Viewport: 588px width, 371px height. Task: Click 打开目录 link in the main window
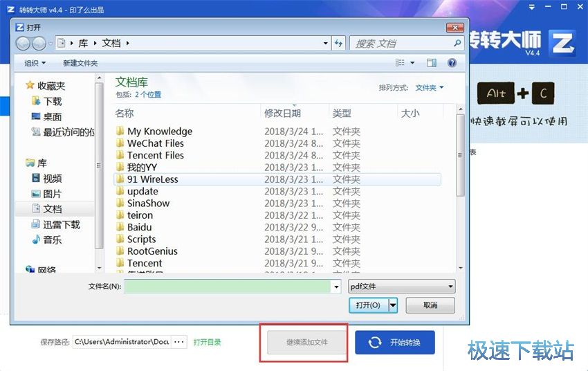point(208,342)
